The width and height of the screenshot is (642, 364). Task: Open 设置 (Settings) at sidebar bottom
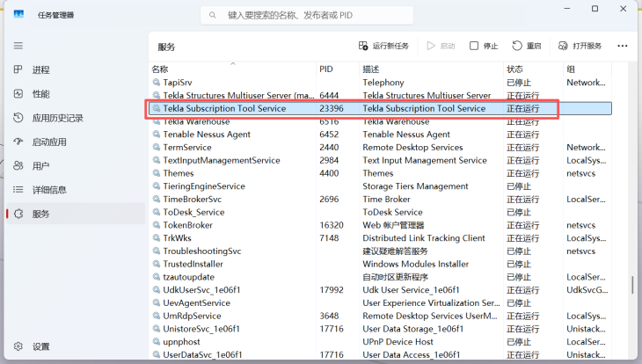point(76,346)
